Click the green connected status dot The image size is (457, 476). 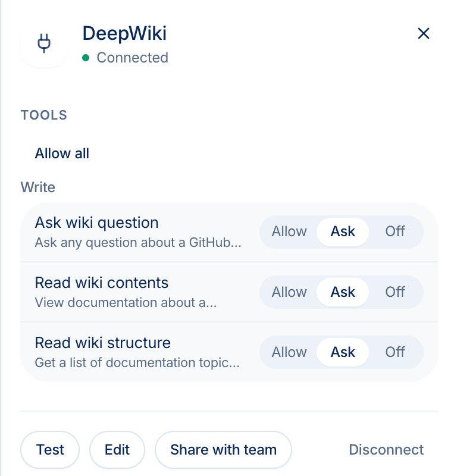pyautogui.click(x=86, y=58)
